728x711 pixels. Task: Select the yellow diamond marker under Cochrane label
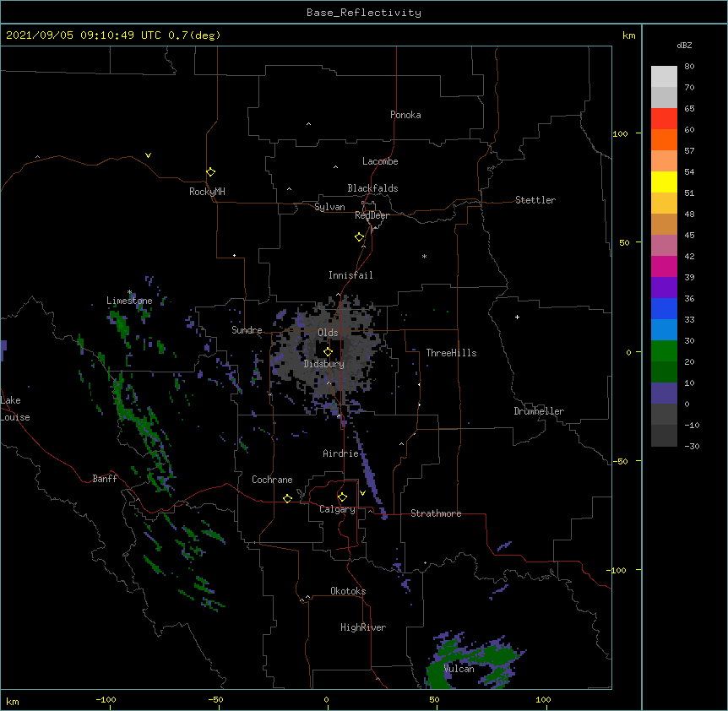click(x=287, y=498)
